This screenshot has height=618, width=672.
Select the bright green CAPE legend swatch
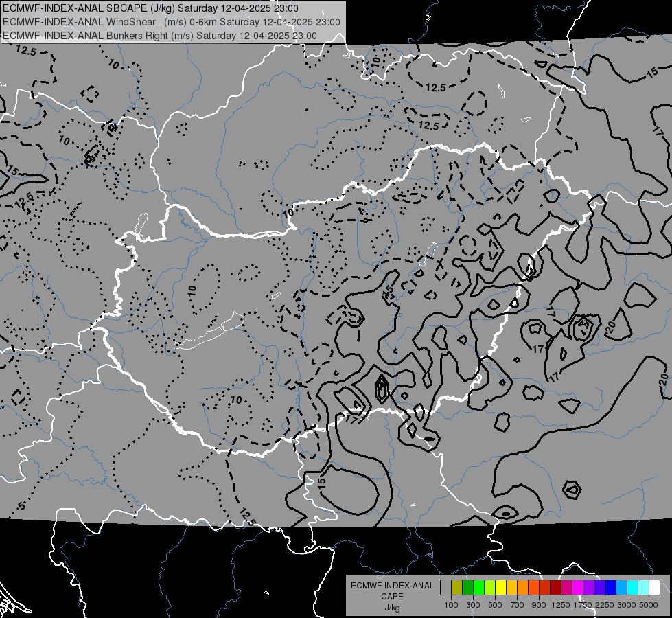pyautogui.click(x=478, y=588)
